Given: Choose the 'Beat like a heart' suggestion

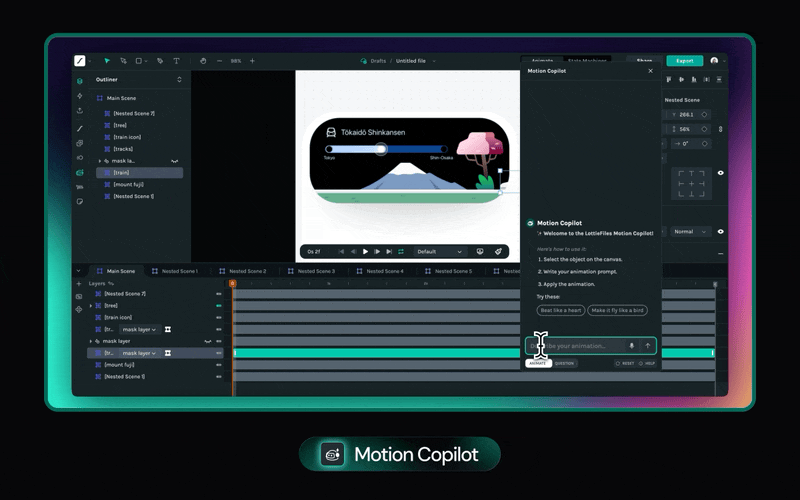Looking at the screenshot, I should click(x=561, y=311).
